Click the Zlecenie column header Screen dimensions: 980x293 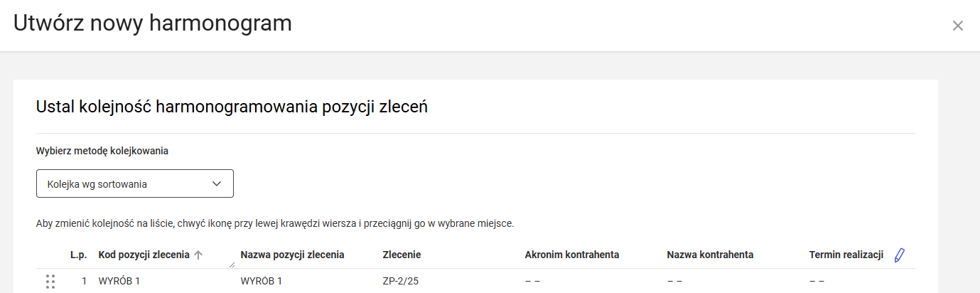pos(402,255)
